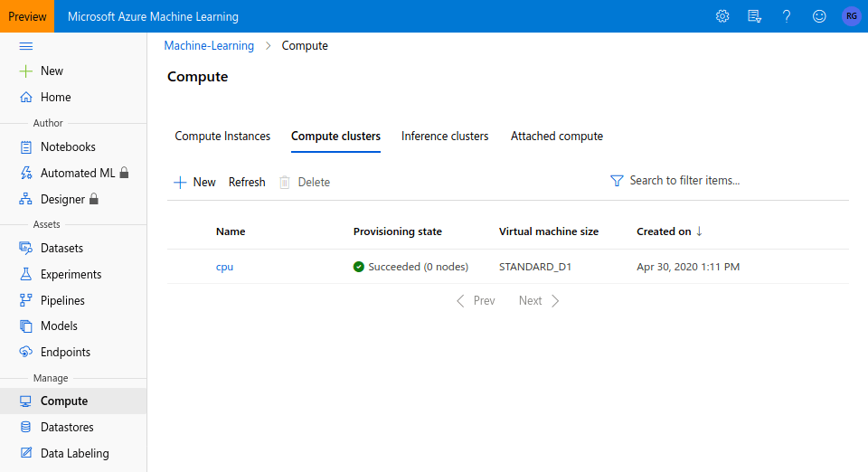The image size is (868, 472).
Task: Send feedback using the smiley icon
Action: click(x=819, y=16)
